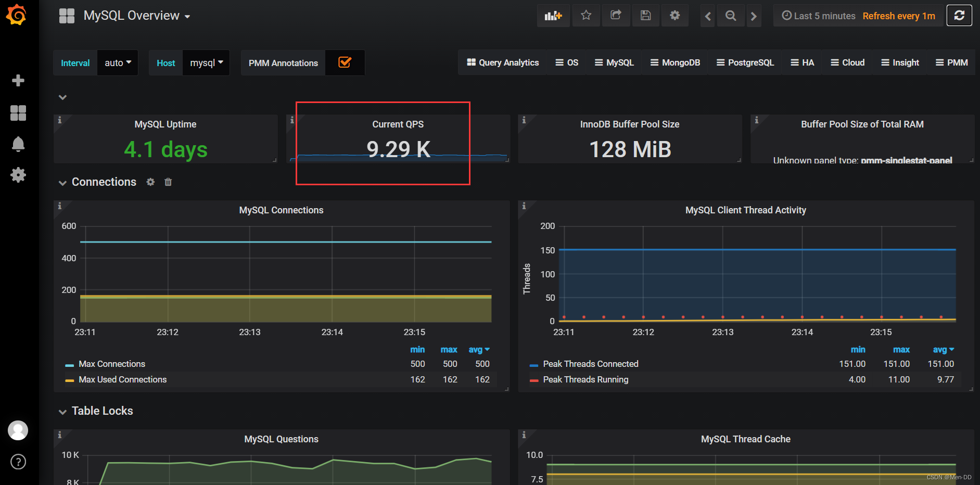Image resolution: width=980 pixels, height=485 pixels.
Task: Shift time range backward
Action: point(708,16)
